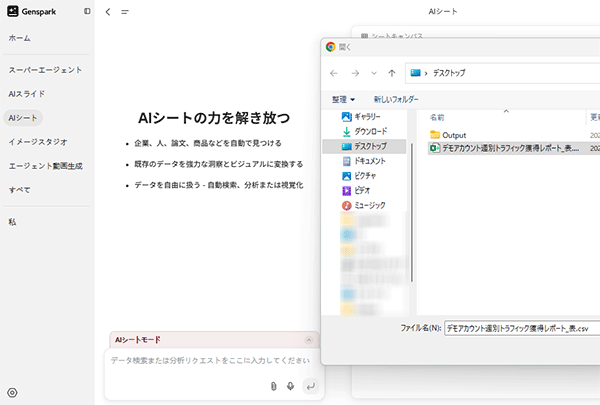Viewport: 600px width, 405px height.
Task: Open settings gear icon in sidebar bottom
Action: click(x=12, y=392)
